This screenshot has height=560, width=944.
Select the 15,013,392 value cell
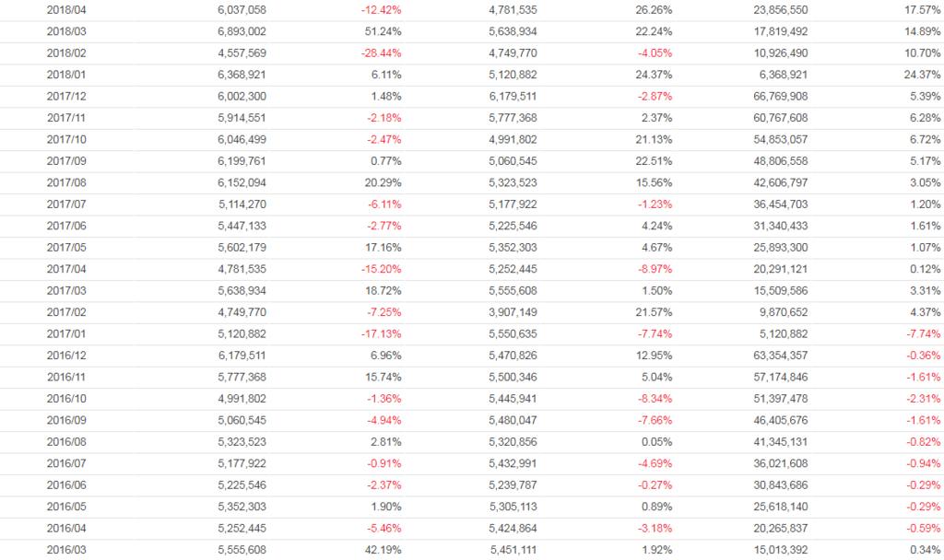point(782,550)
